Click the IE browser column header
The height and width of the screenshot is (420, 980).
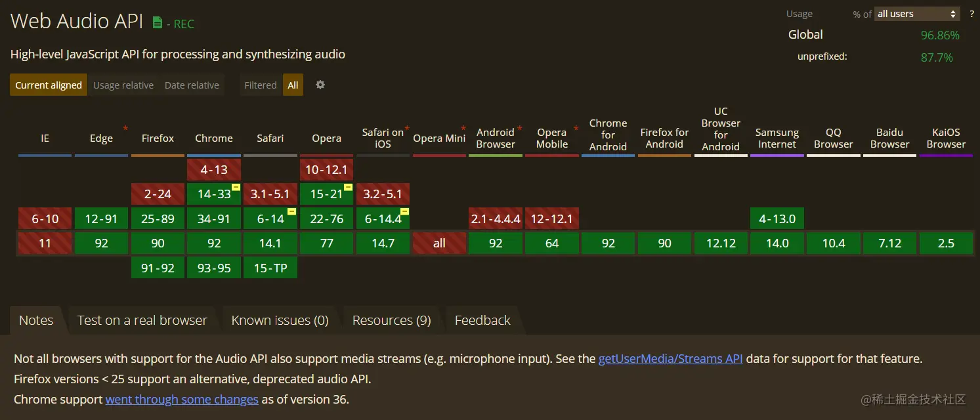(45, 138)
